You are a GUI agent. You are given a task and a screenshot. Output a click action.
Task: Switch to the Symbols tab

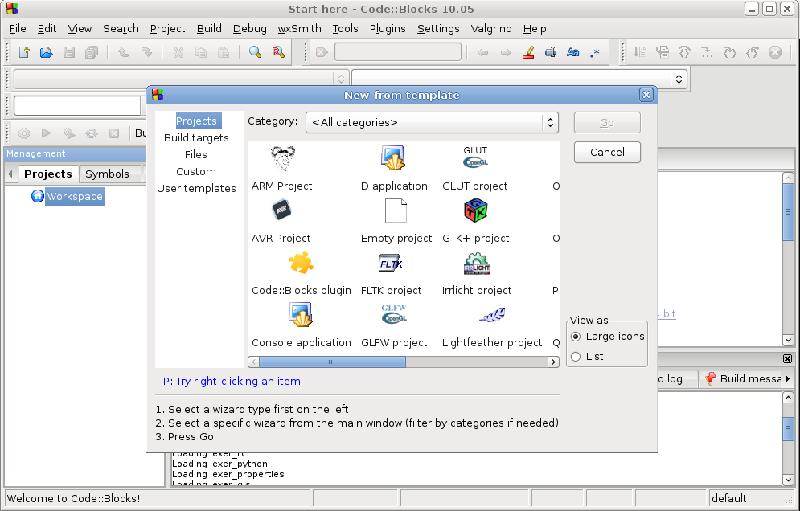[107, 174]
